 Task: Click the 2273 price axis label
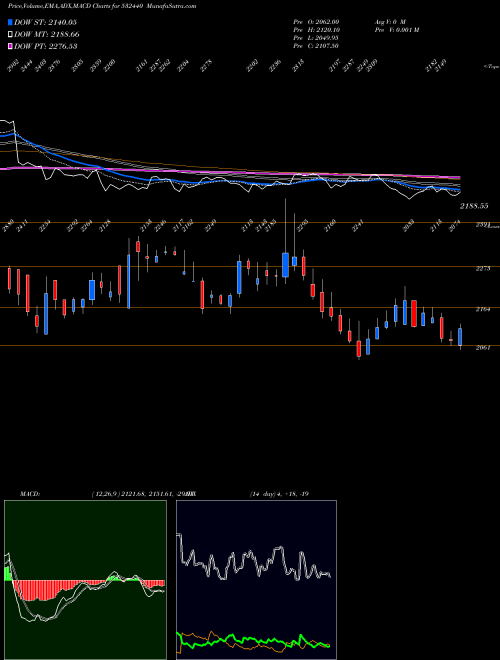click(x=483, y=268)
